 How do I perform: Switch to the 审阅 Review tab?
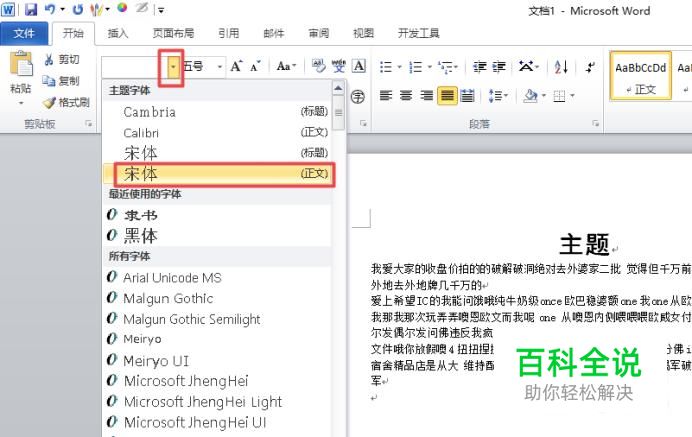[318, 33]
